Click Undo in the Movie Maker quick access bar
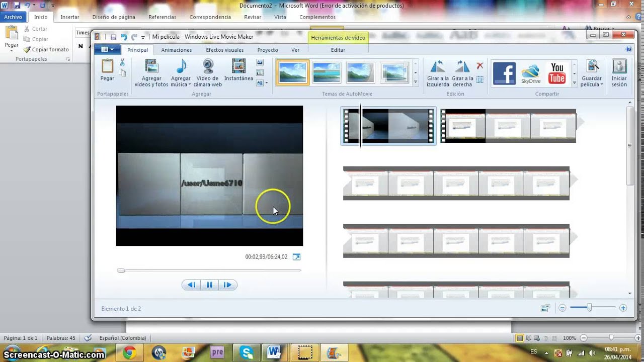The width and height of the screenshot is (644, 362). 124,37
